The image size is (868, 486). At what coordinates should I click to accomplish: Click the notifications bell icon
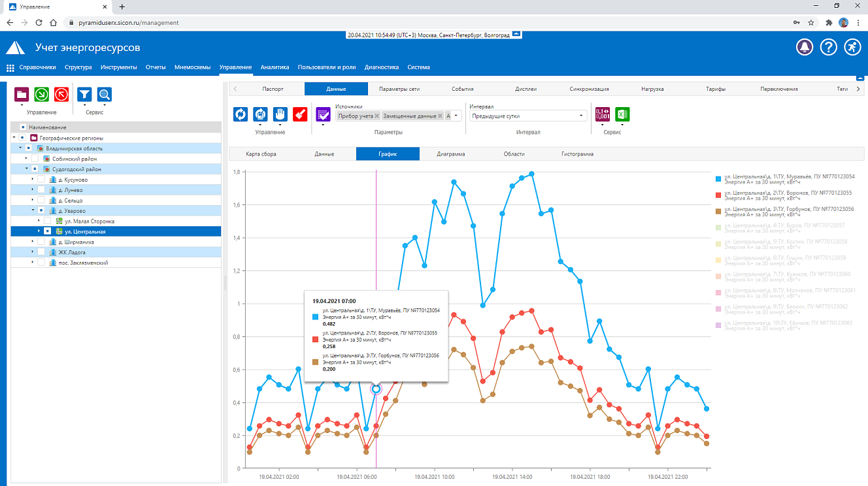[805, 47]
